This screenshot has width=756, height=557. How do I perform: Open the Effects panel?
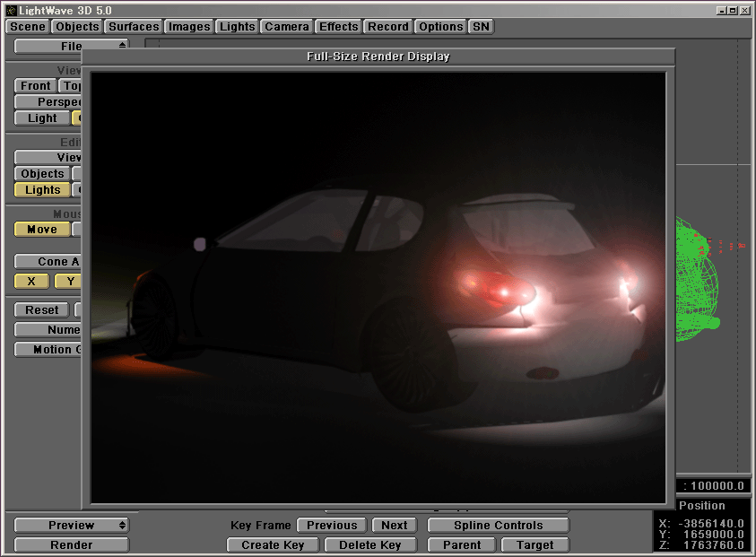pos(339,27)
